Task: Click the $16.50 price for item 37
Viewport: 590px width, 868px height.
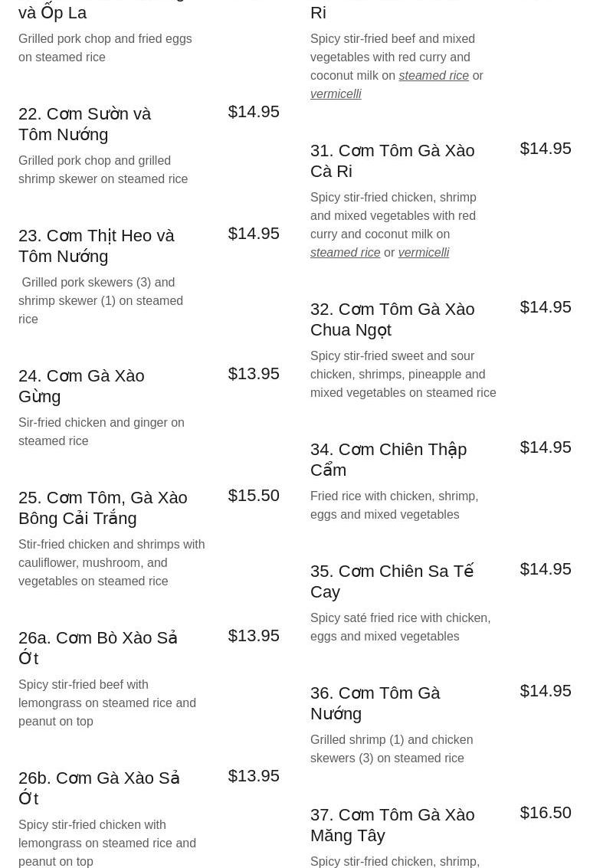Action: coord(545,813)
